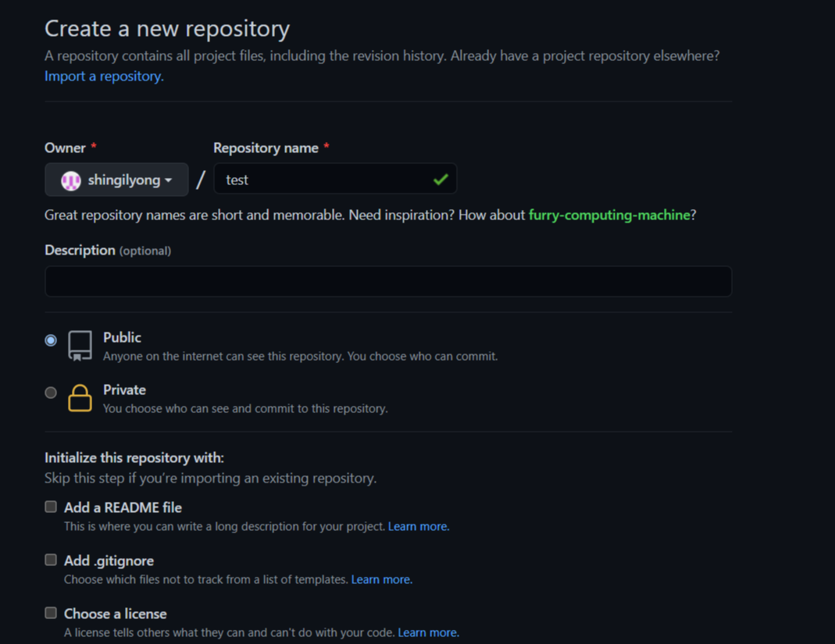Click the Public option label text

[x=122, y=337]
